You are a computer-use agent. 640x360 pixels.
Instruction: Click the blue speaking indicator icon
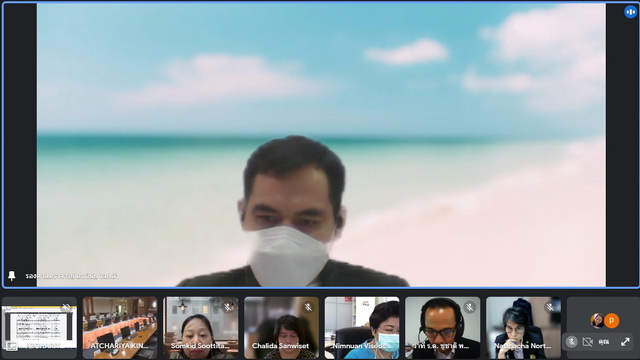click(x=630, y=12)
